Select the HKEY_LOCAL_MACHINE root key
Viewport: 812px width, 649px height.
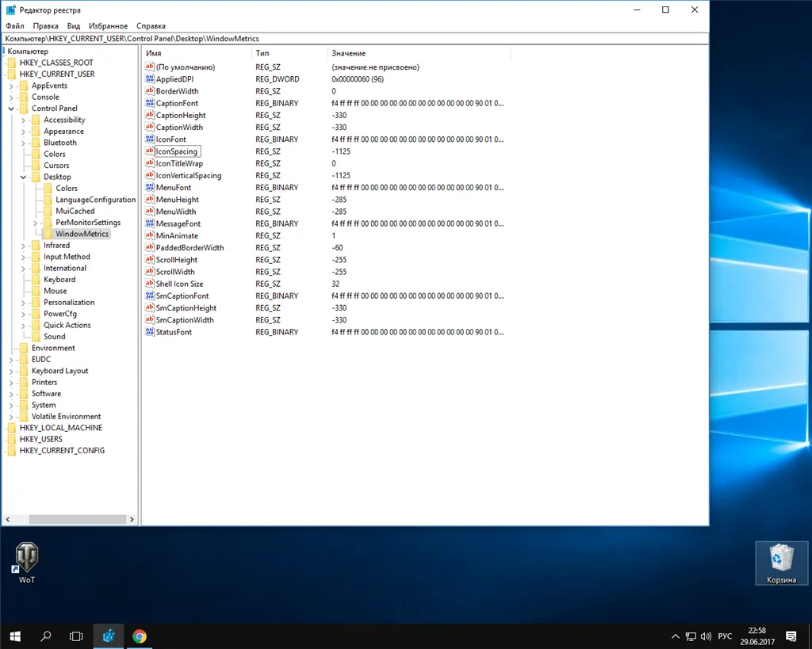pyautogui.click(x=60, y=427)
